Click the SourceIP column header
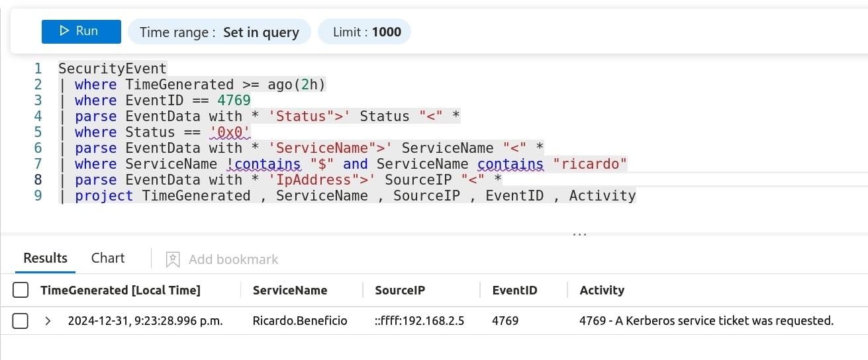The image size is (868, 360). pyautogui.click(x=400, y=290)
